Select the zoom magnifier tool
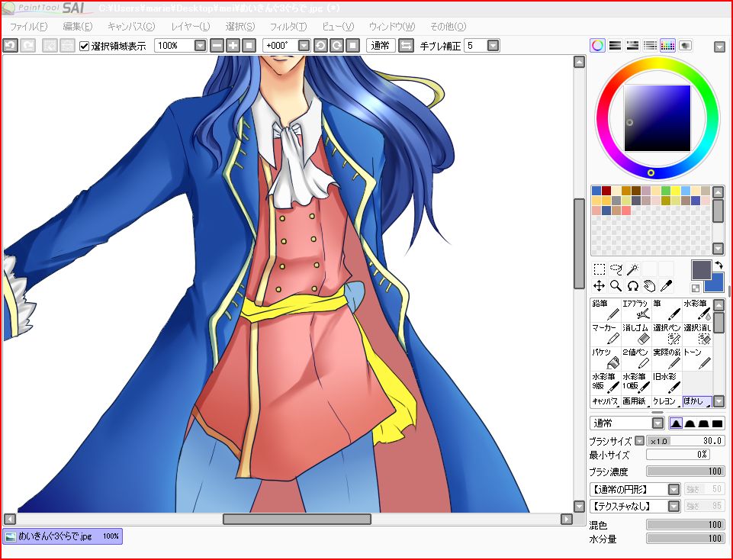This screenshot has height=560, width=733. click(616, 285)
